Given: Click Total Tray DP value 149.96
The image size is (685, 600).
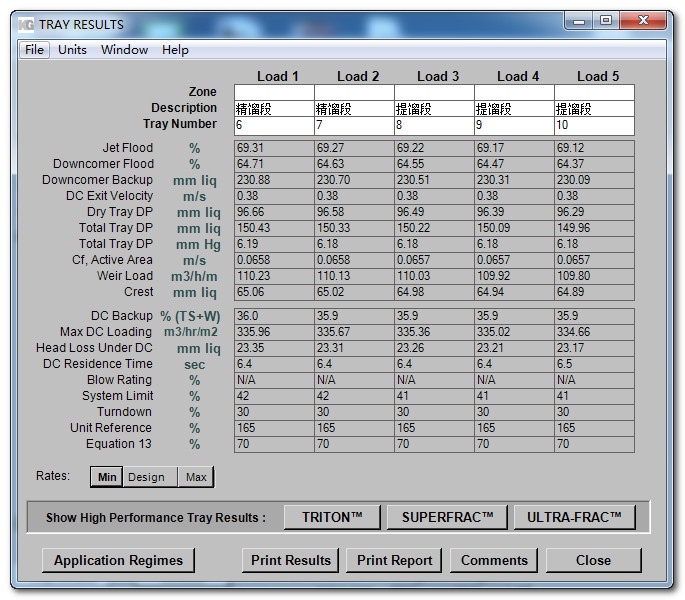Looking at the screenshot, I should [595, 228].
